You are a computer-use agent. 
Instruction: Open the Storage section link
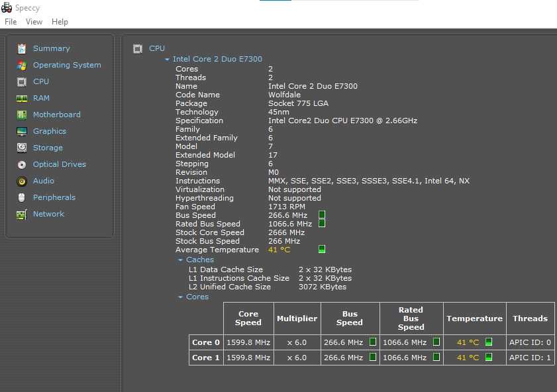click(x=48, y=148)
